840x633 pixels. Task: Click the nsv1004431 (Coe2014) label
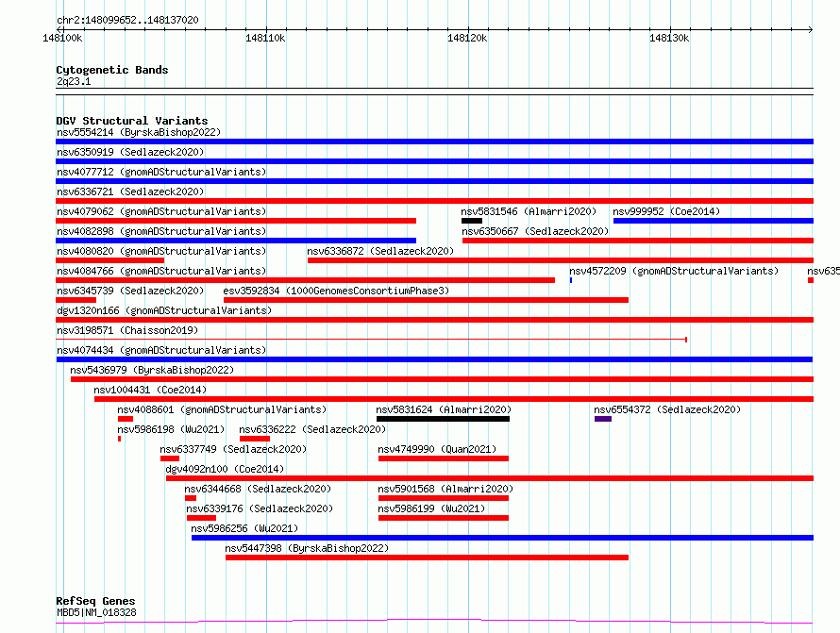click(150, 390)
